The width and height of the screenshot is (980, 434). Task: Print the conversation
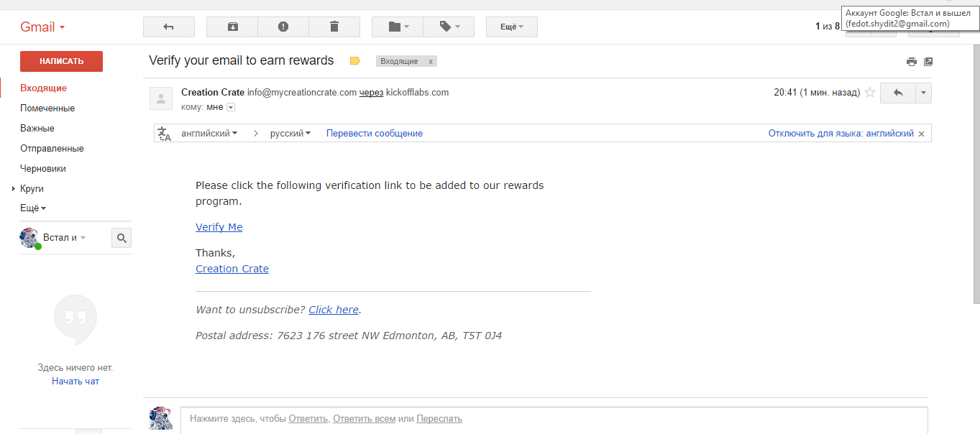912,62
